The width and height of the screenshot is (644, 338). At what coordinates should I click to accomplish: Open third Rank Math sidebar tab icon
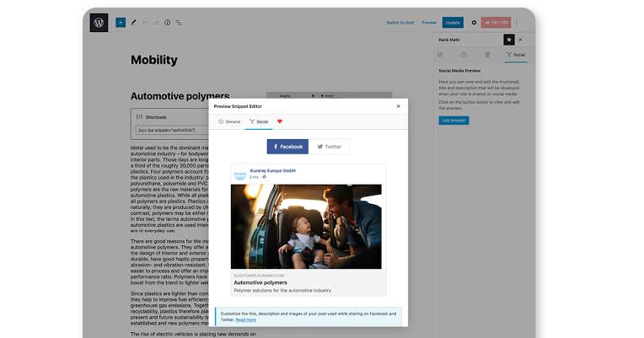click(x=487, y=55)
